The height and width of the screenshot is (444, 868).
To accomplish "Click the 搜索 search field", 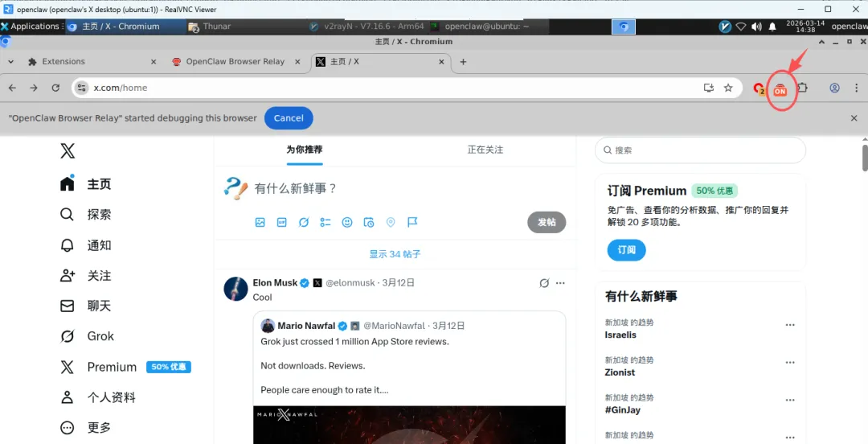I will (700, 150).
